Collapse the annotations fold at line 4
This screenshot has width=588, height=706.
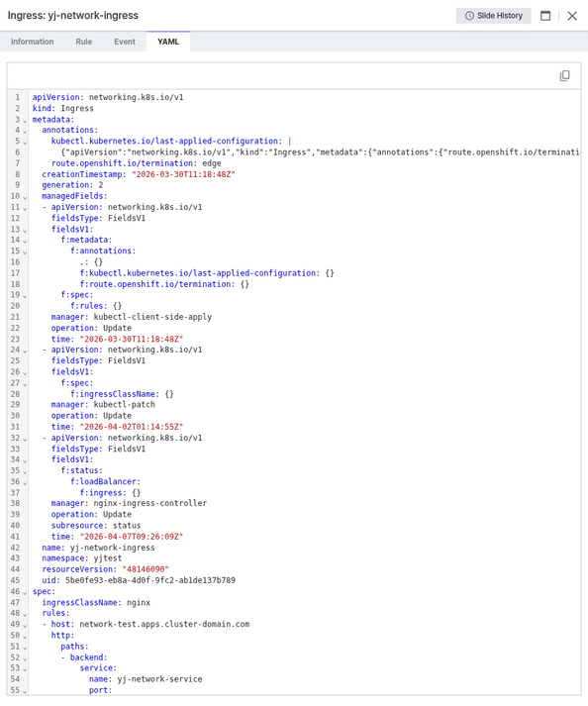25,131
